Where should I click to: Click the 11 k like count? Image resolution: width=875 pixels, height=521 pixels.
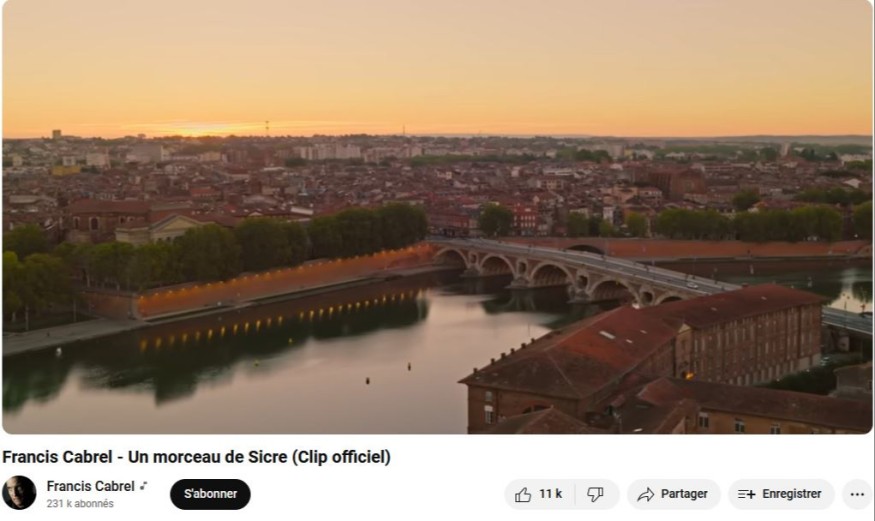[550, 494]
